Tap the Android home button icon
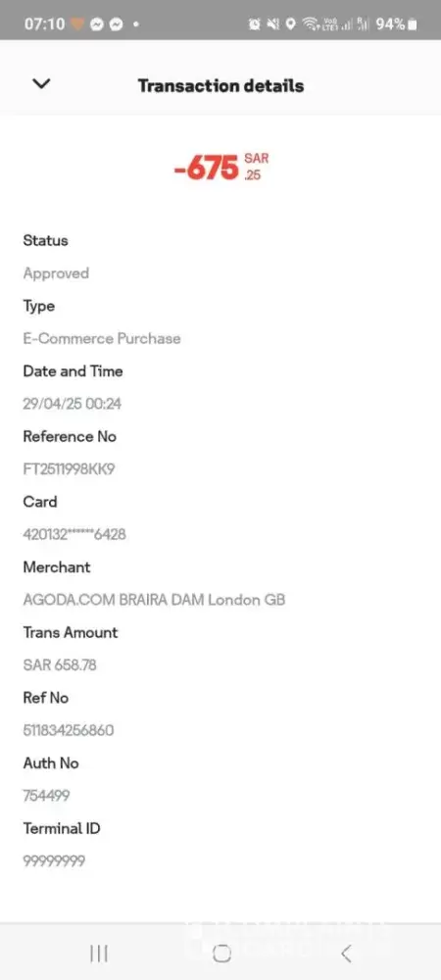 click(221, 954)
